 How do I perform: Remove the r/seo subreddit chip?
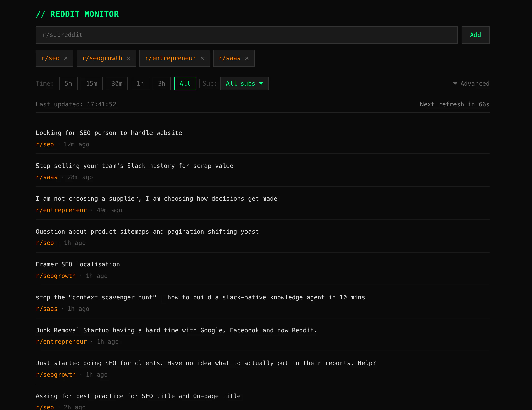coord(66,58)
